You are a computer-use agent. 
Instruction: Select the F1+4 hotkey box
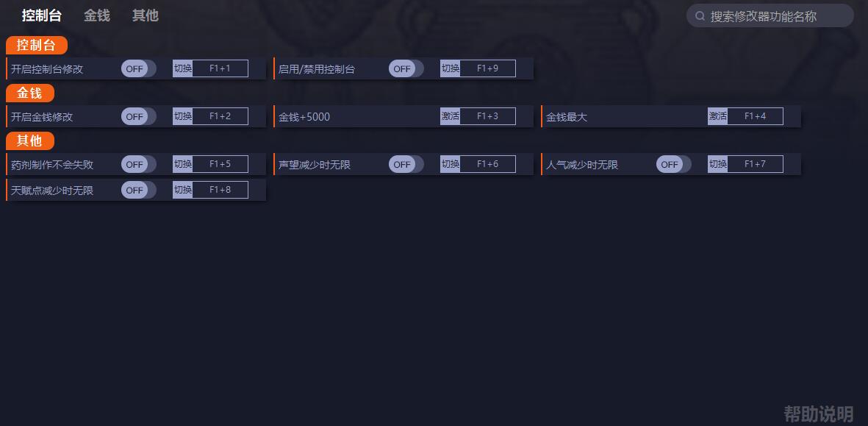click(755, 116)
